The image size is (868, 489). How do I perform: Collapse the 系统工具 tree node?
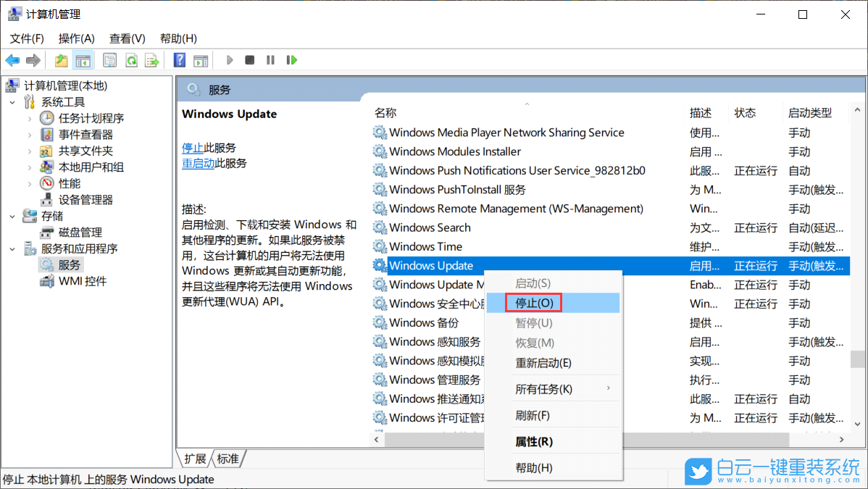coord(12,101)
